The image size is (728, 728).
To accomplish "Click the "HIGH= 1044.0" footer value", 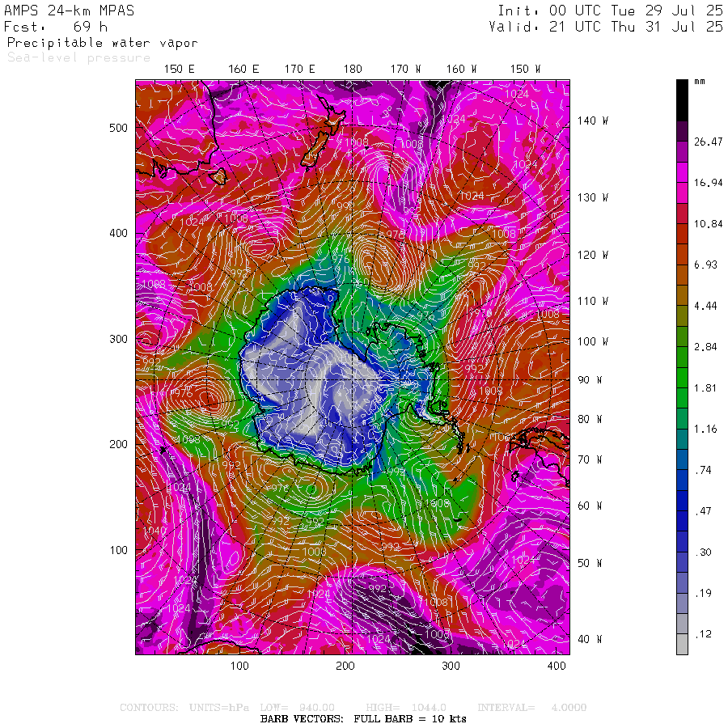I will pos(406,708).
